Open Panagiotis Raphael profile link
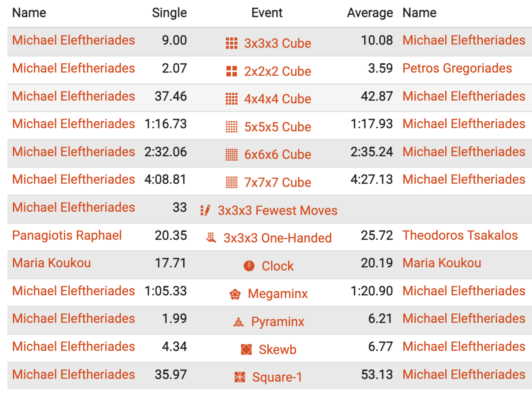532x394 pixels. (x=67, y=236)
